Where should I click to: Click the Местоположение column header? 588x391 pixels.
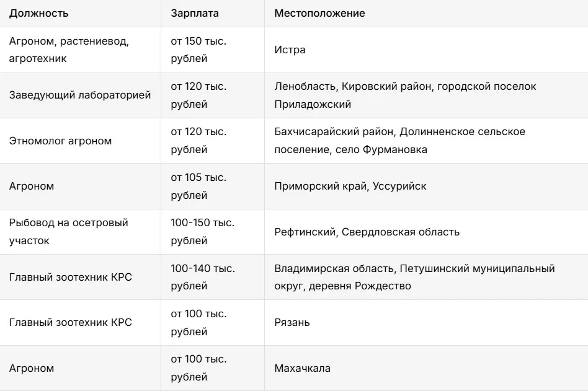[319, 13]
